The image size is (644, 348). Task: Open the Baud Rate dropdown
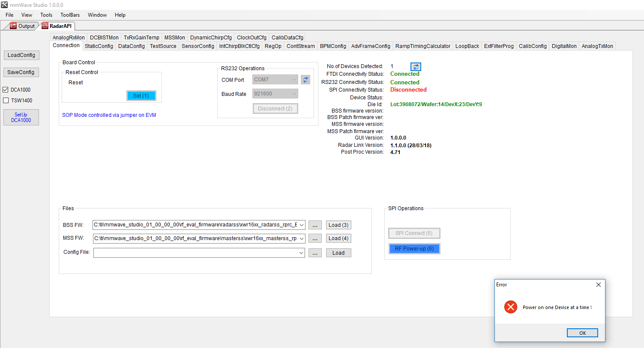click(x=275, y=94)
